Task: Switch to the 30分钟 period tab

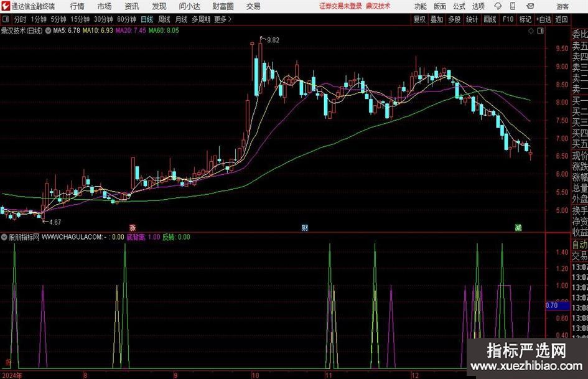Action: [x=103, y=19]
